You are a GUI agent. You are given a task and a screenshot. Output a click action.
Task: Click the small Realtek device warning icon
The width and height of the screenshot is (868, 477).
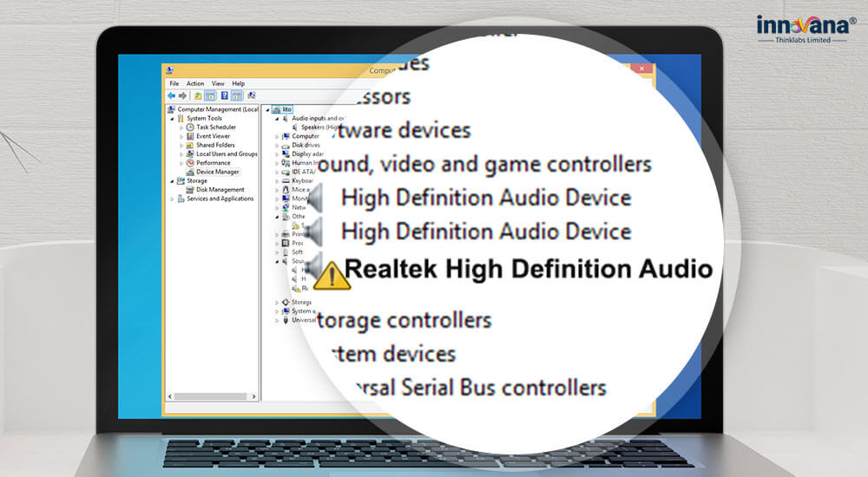click(296, 288)
